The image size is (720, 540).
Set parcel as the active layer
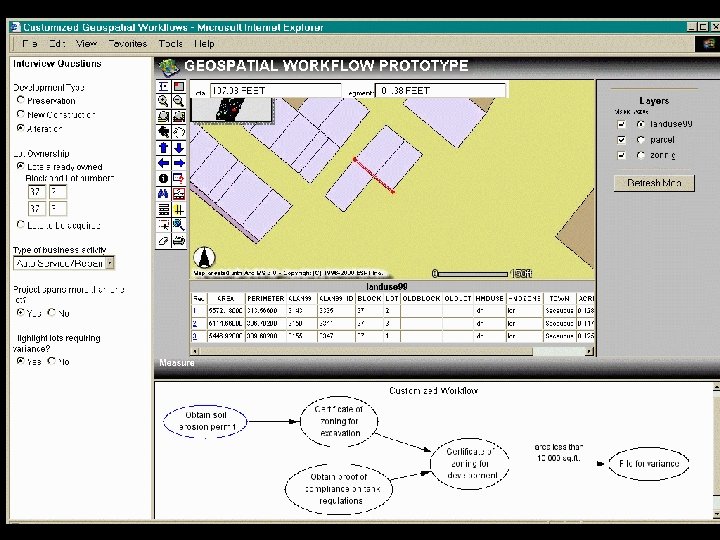(x=641, y=140)
